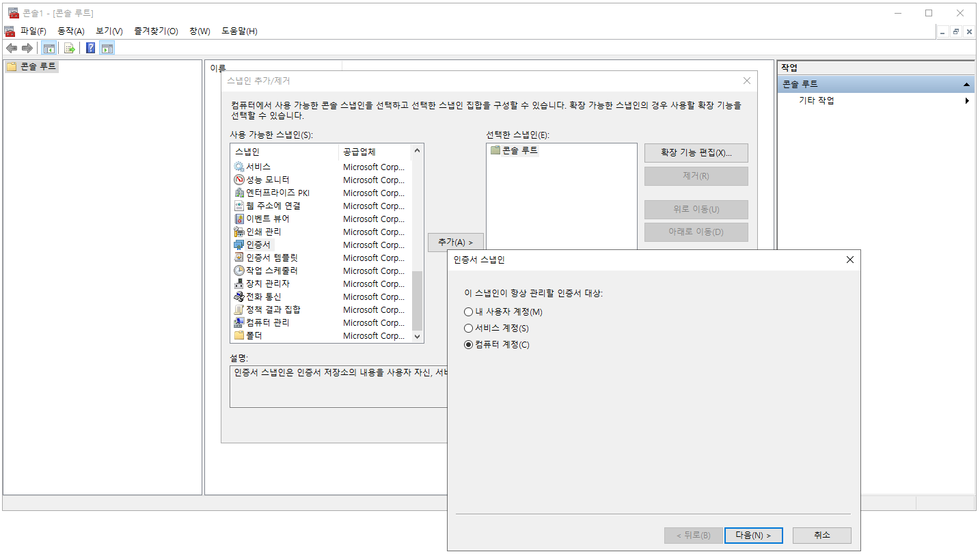Click the Back arrow in the toolbar

[x=12, y=48]
